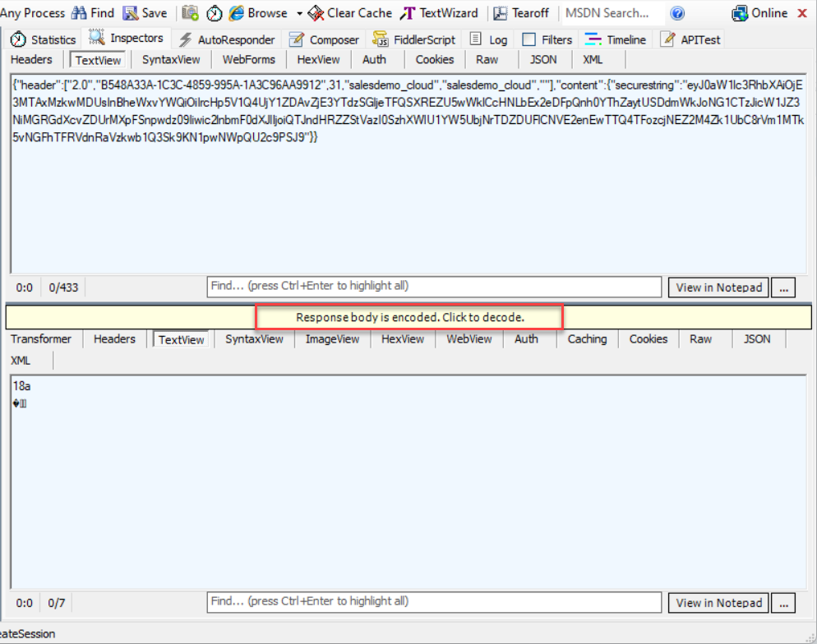Click the blue help icon
This screenshot has width=817, height=644.
[677, 13]
